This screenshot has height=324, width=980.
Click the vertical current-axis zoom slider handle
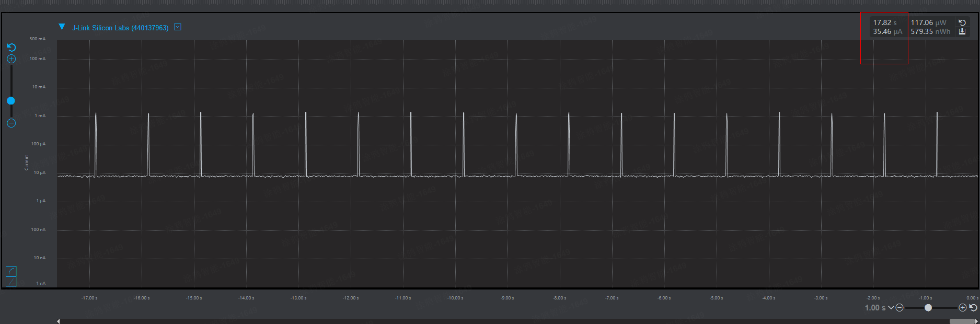(x=11, y=101)
